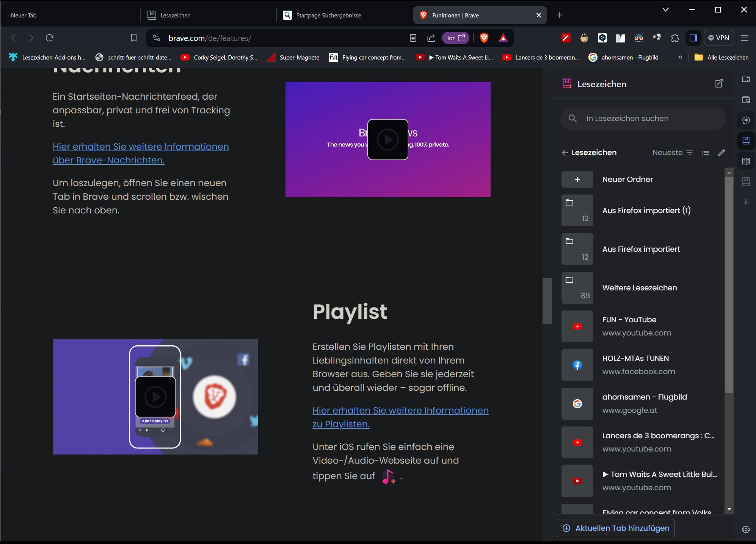
Task: Toggle Speedreader mode icon
Action: click(413, 38)
